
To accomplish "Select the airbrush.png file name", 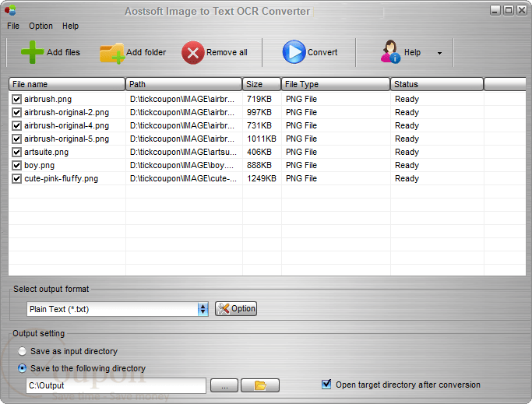I will (48, 99).
